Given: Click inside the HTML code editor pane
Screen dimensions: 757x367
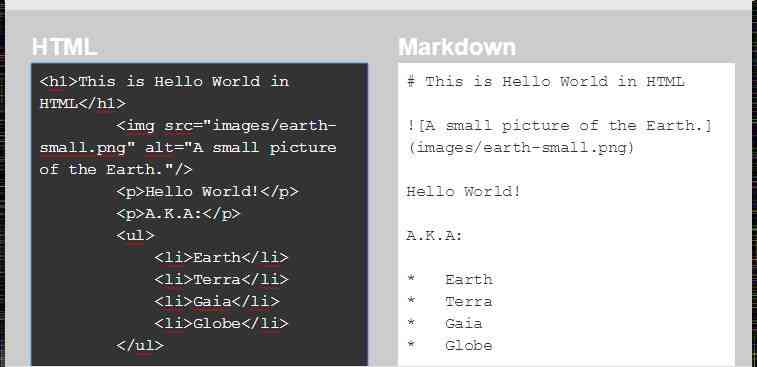Looking at the screenshot, I should [x=199, y=214].
